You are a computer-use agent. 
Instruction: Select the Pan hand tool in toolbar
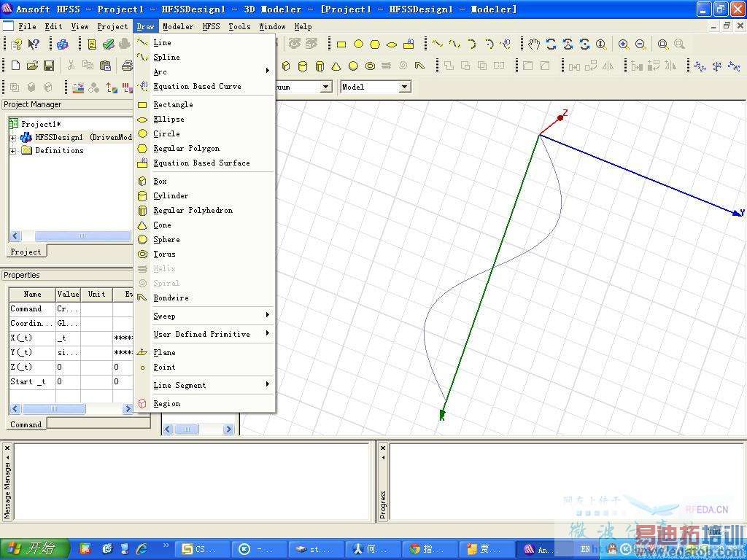(x=534, y=44)
